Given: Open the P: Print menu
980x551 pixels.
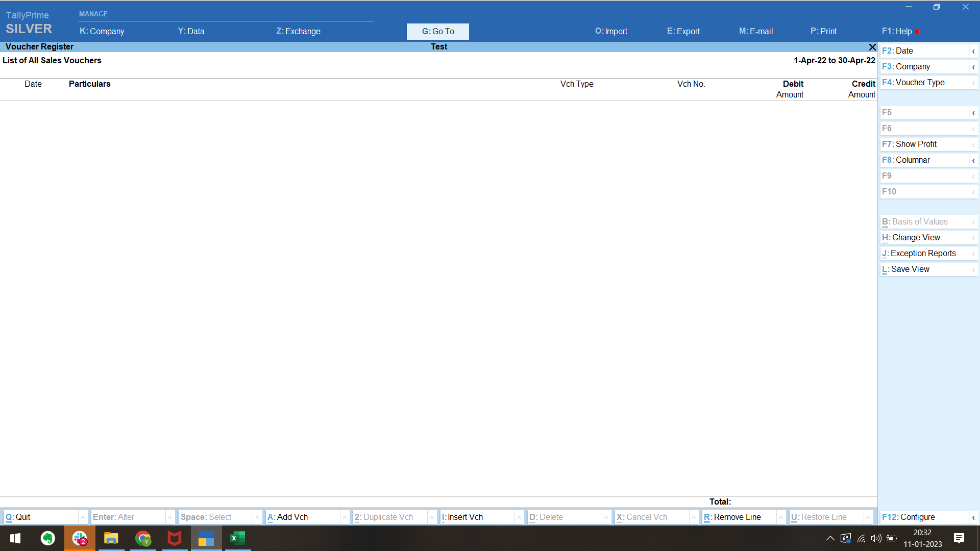Looking at the screenshot, I should coord(823,31).
